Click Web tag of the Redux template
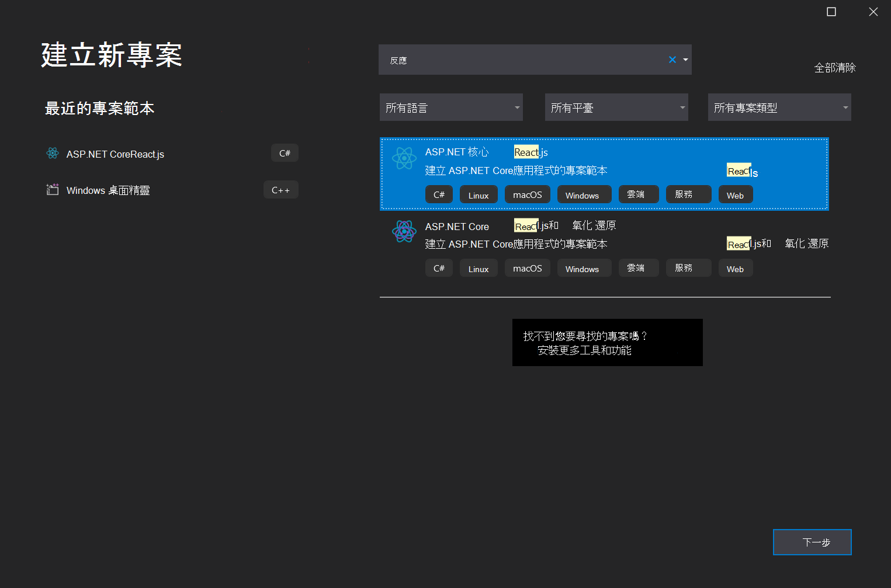 (x=736, y=268)
